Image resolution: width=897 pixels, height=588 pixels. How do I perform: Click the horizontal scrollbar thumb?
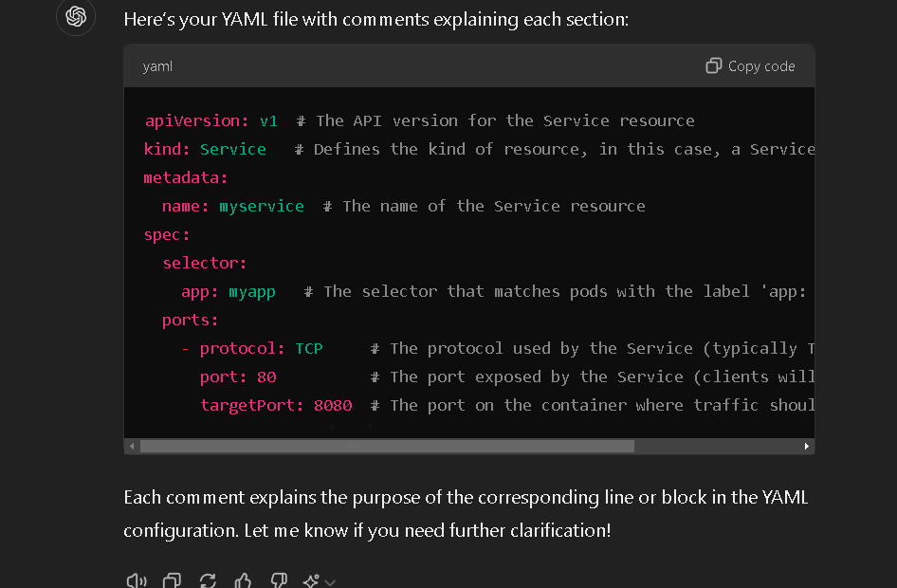[387, 446]
